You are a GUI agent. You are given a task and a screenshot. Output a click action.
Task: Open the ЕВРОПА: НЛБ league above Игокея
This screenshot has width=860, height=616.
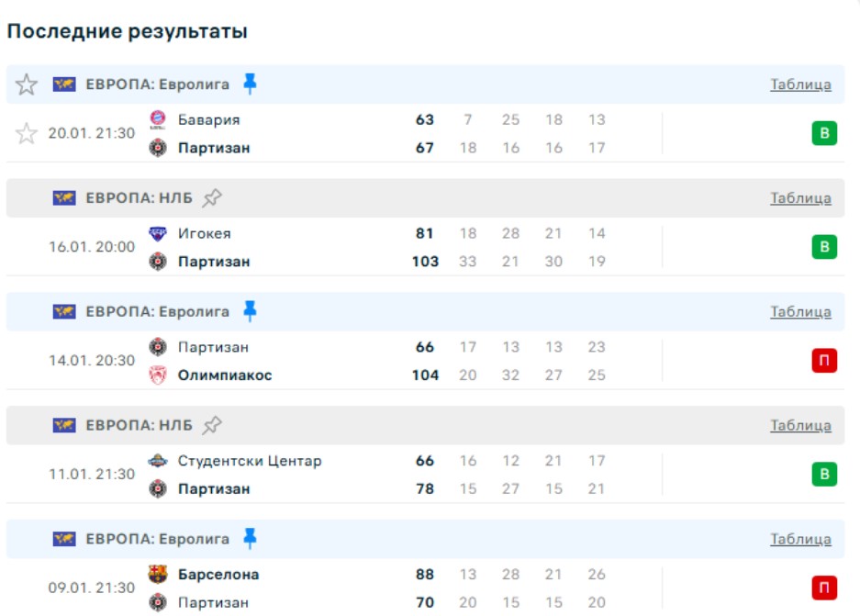coord(139,198)
